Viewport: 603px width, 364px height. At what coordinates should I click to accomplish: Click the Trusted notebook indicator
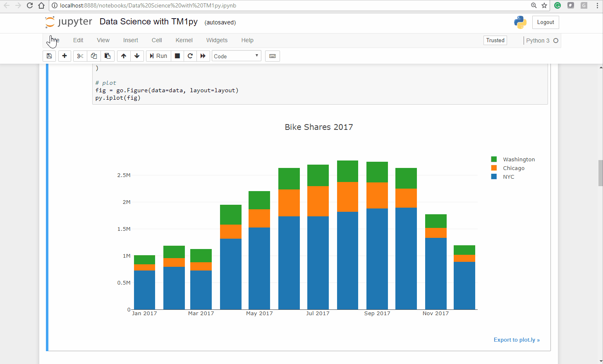click(x=495, y=40)
